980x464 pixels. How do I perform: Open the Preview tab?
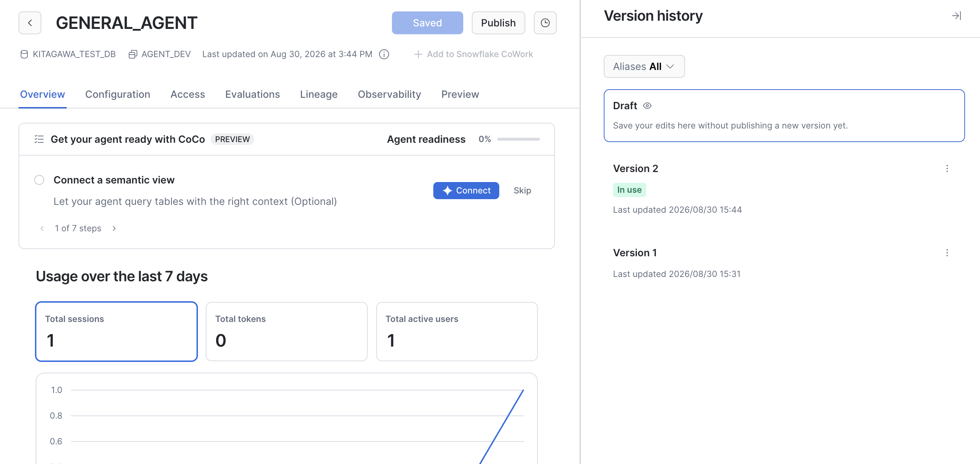click(x=460, y=94)
